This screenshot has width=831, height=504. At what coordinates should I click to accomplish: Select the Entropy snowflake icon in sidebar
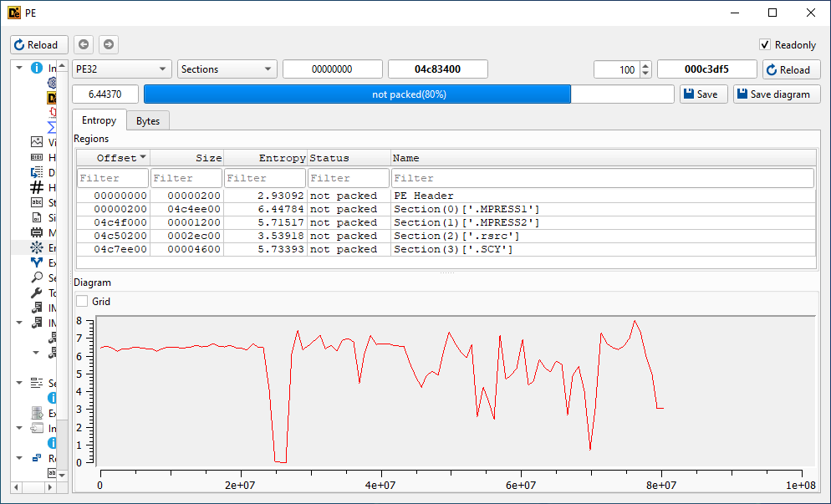37,247
